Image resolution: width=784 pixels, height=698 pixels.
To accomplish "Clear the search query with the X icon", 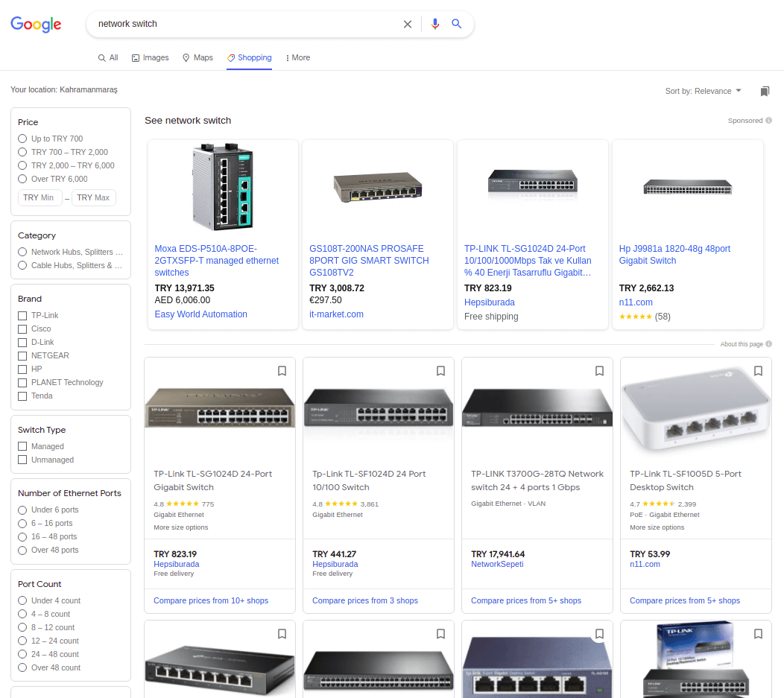I will click(408, 24).
